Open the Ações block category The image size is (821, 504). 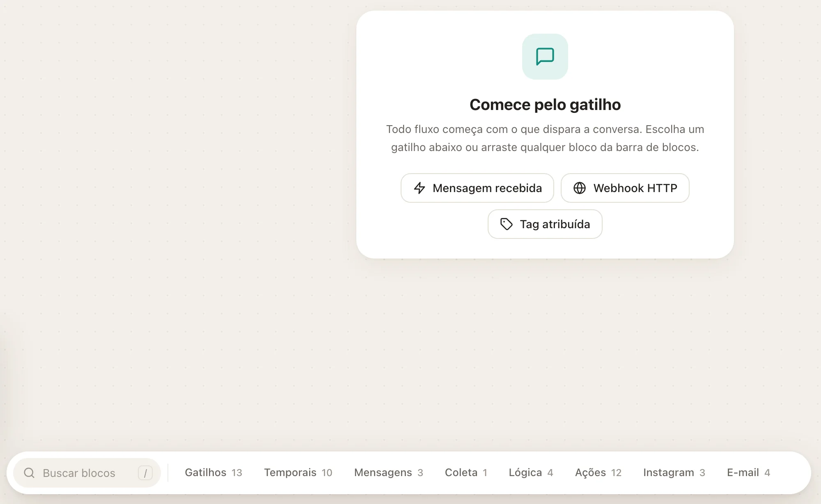(x=598, y=473)
